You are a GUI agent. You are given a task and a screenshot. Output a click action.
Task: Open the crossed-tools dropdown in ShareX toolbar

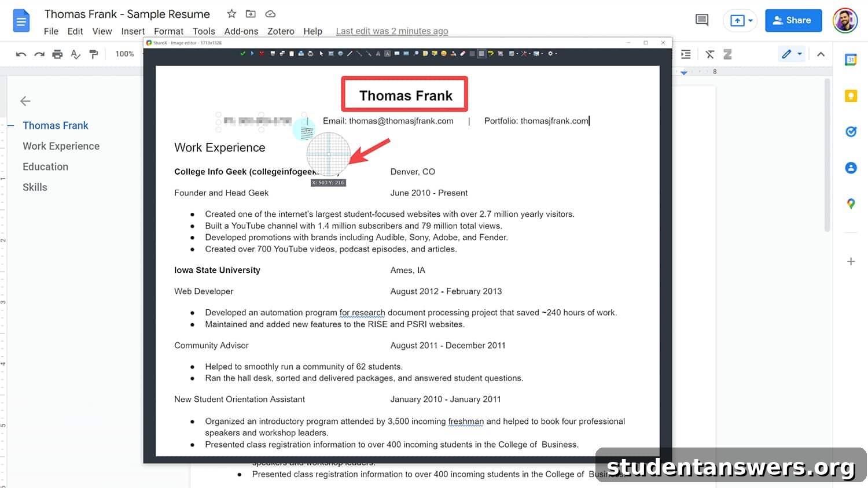(x=525, y=53)
